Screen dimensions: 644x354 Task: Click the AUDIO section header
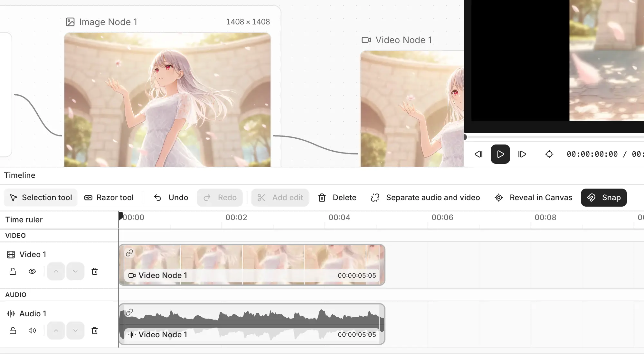click(16, 295)
